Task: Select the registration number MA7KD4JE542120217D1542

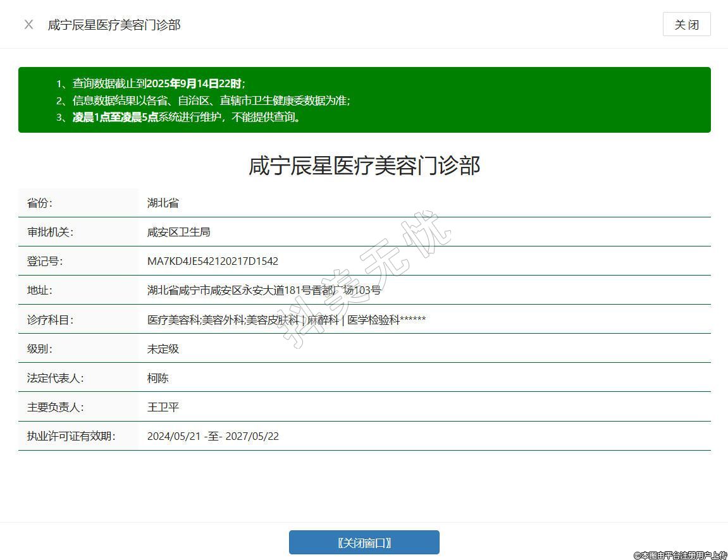Action: tap(213, 261)
